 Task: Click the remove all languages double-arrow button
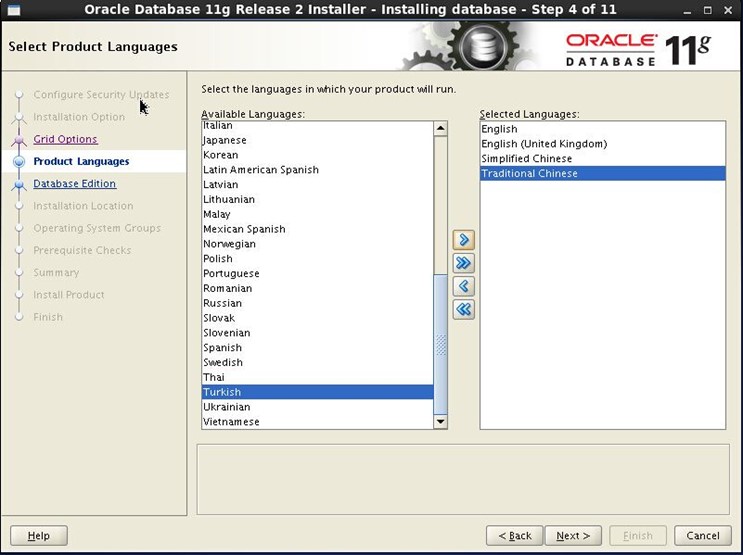pyautogui.click(x=463, y=309)
